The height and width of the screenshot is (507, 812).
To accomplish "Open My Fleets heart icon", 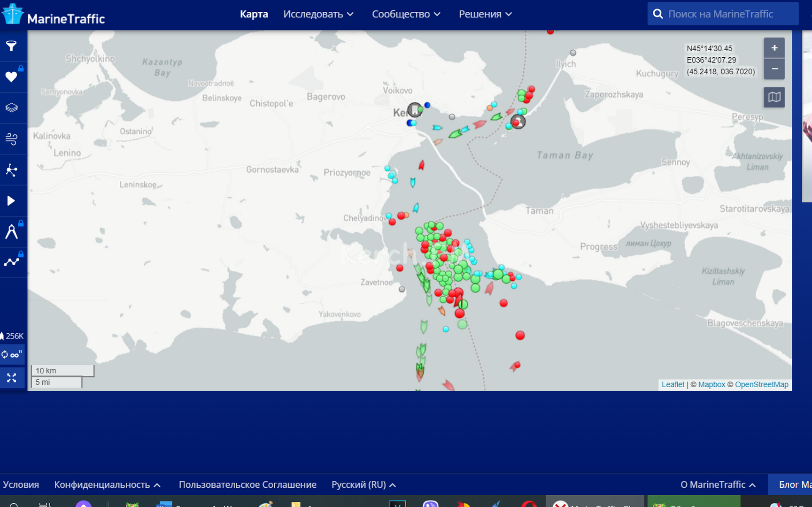I will tap(11, 77).
